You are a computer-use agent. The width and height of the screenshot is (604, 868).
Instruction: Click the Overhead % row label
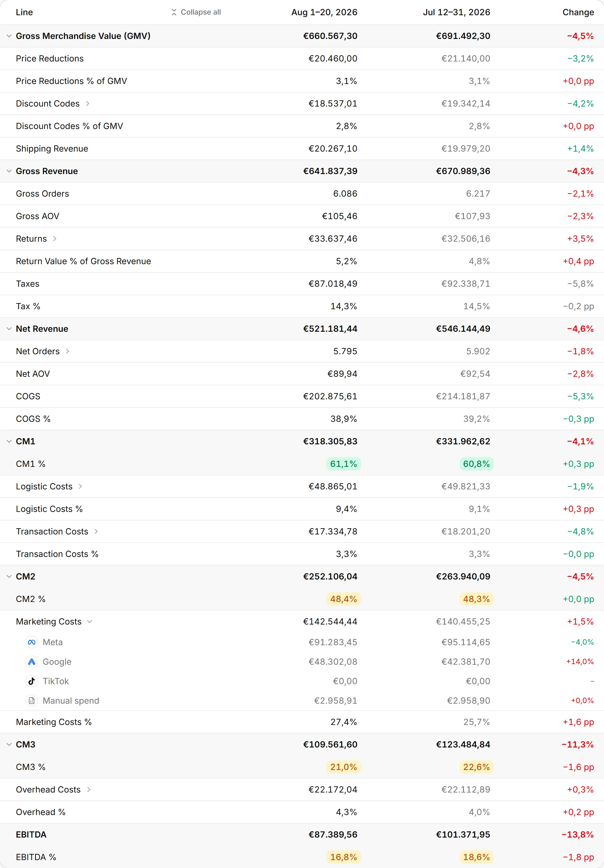pos(40,812)
